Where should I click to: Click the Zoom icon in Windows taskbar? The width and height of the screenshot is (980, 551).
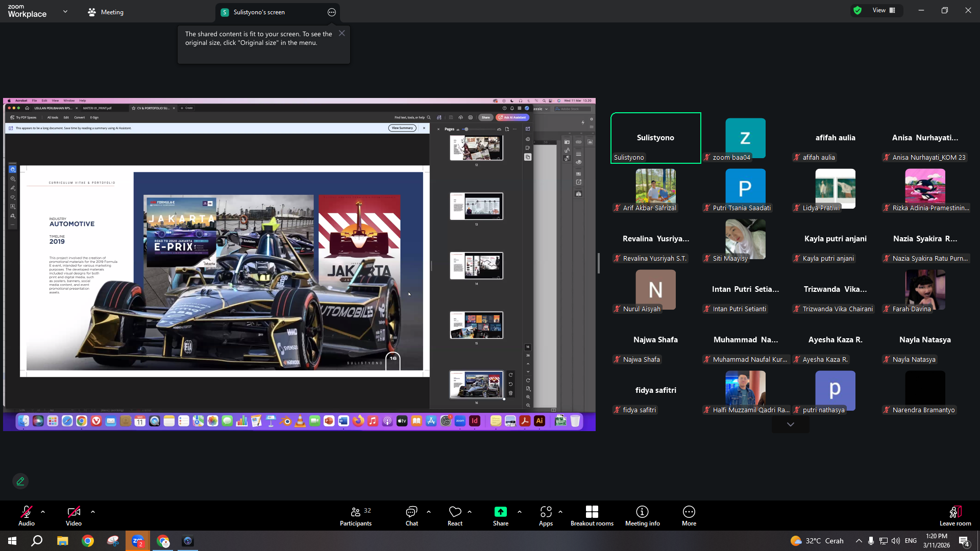point(138,541)
